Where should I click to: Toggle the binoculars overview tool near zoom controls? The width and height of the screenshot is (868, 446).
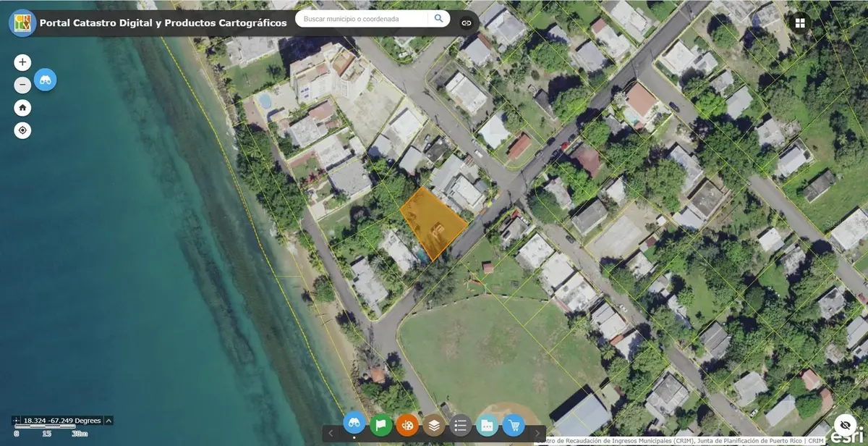pos(45,80)
